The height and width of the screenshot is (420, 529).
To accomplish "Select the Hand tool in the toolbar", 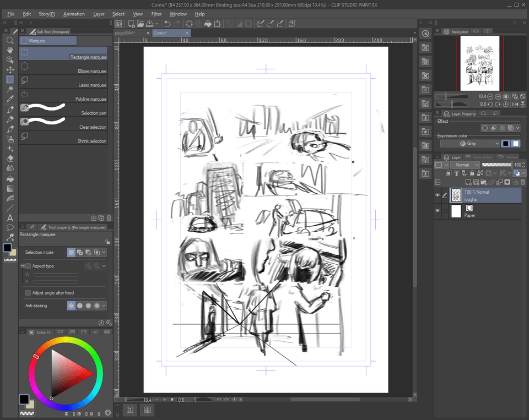I will 9,50.
